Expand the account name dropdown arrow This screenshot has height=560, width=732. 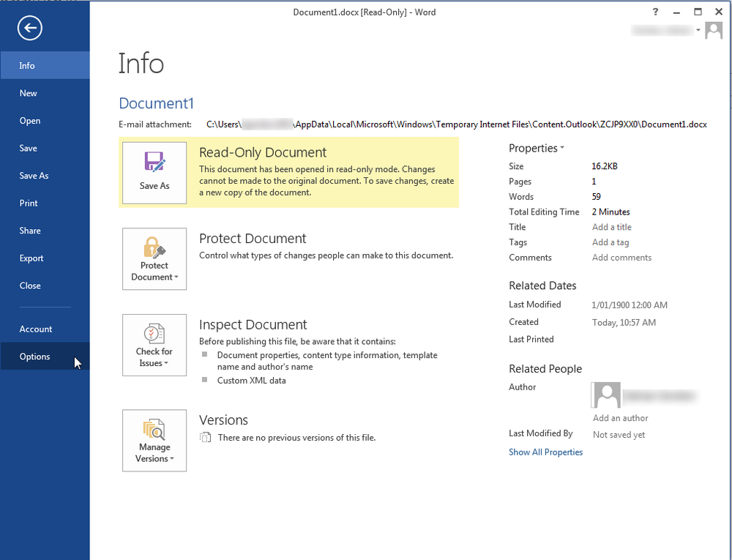pyautogui.click(x=698, y=30)
